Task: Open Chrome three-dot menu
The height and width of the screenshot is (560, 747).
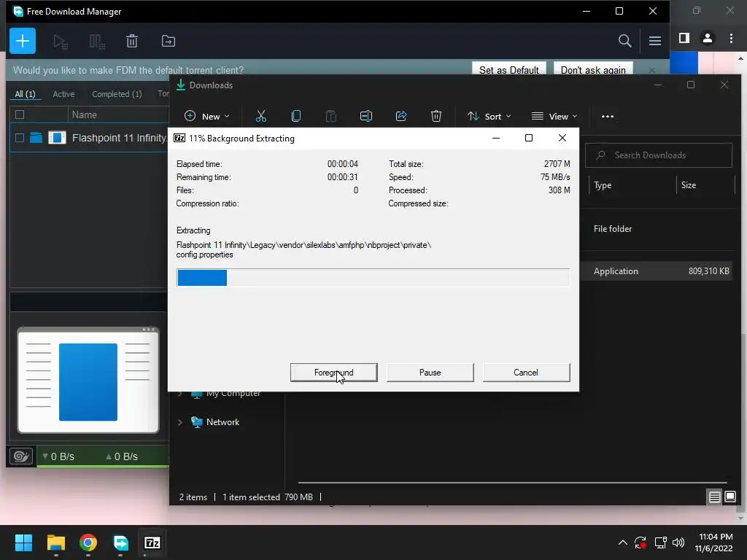Action: 731,38
